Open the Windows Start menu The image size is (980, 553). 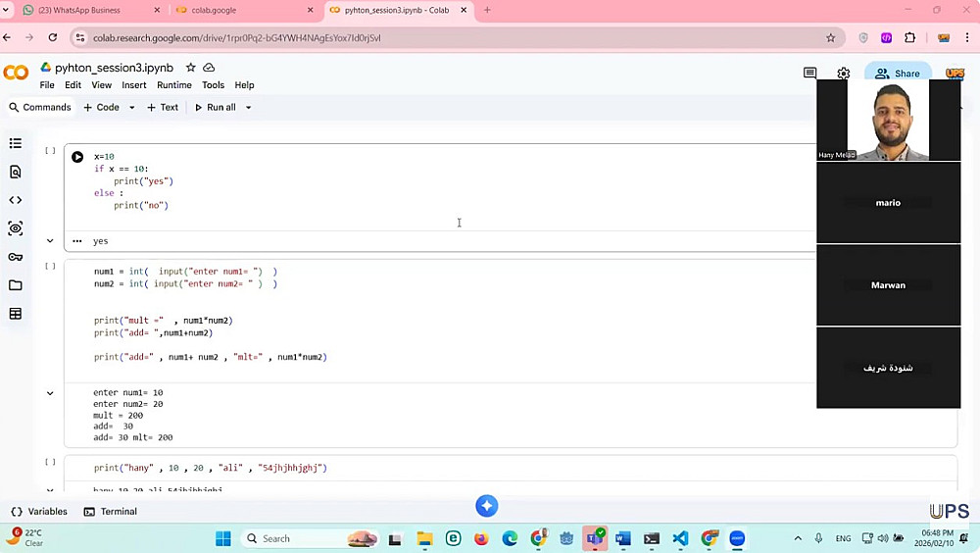click(x=223, y=538)
